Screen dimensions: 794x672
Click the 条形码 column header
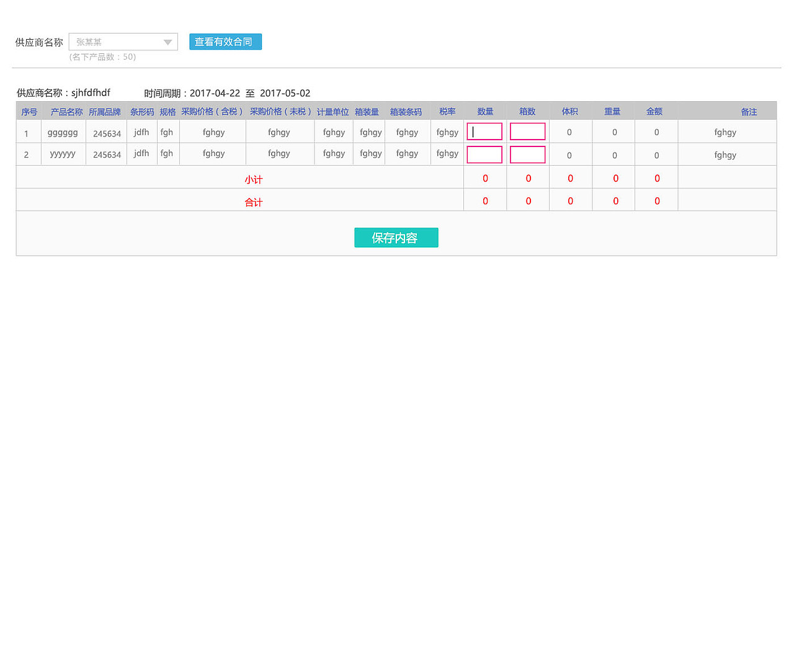[142, 112]
